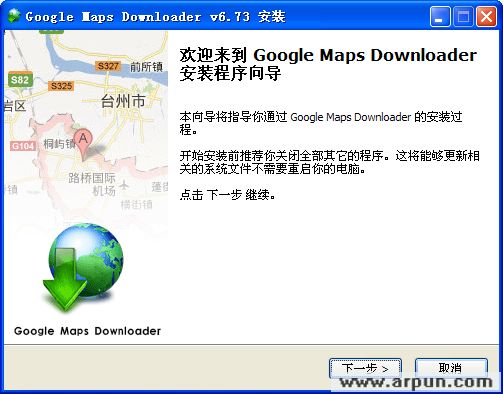Click the globe with green download arrow logo

pos(83,267)
